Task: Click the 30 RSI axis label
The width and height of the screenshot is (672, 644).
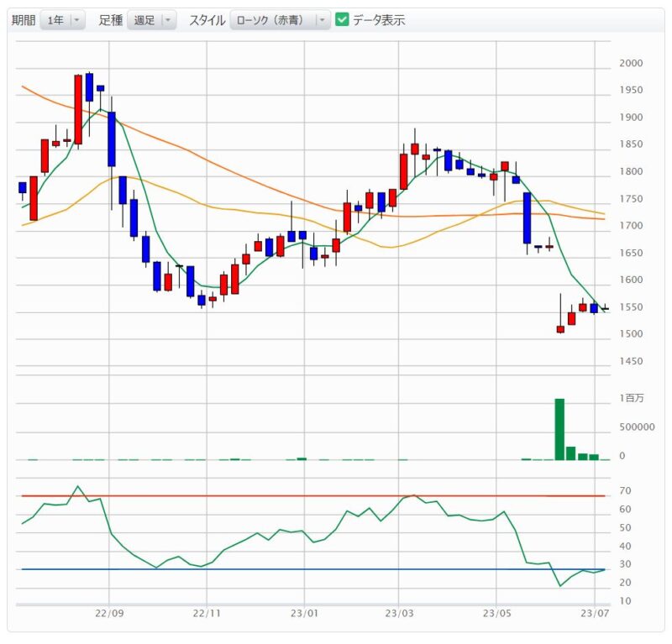Action: [625, 564]
